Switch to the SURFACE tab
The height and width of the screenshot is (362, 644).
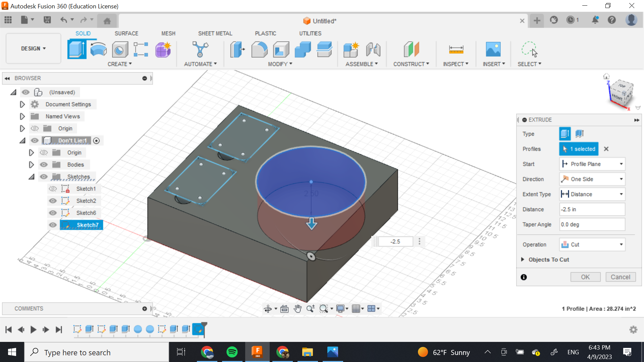pyautogui.click(x=126, y=33)
